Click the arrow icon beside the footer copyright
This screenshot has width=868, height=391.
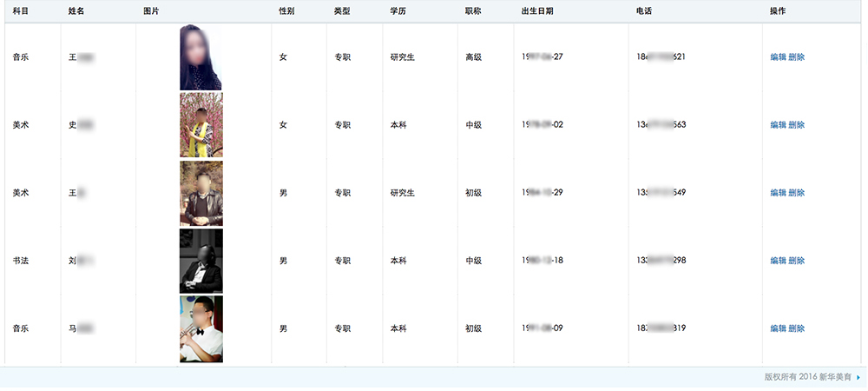tap(858, 378)
